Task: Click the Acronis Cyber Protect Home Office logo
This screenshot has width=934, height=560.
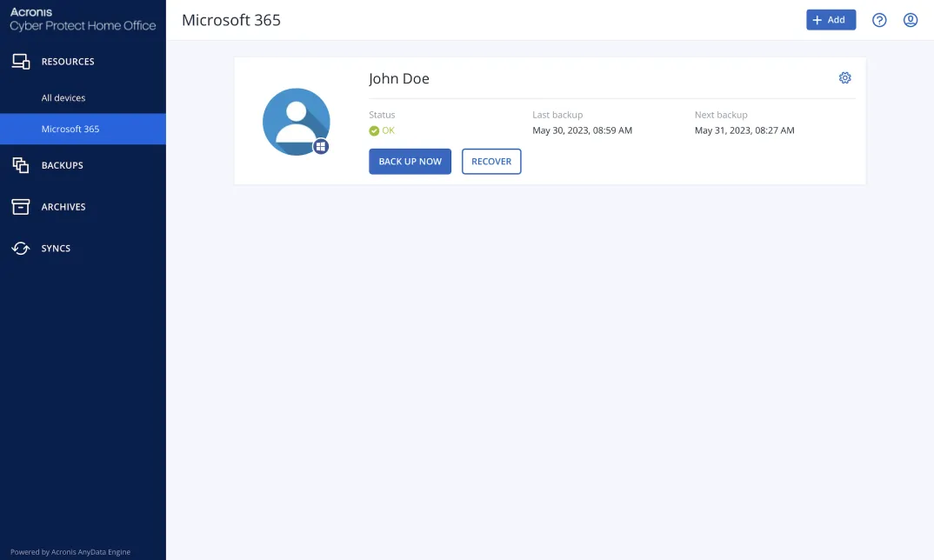Action: click(83, 20)
